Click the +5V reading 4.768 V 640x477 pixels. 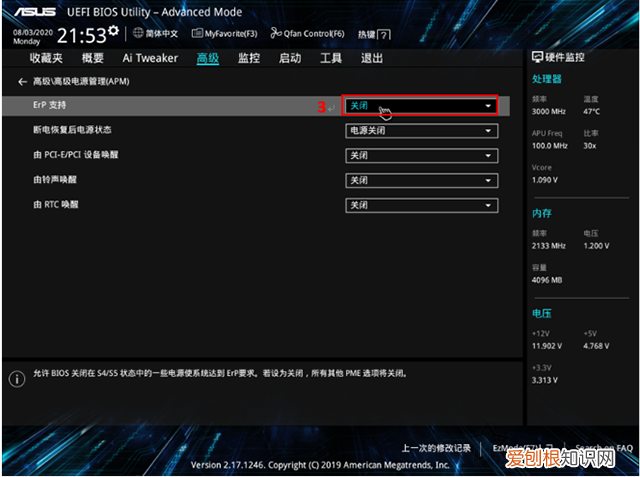(596, 346)
